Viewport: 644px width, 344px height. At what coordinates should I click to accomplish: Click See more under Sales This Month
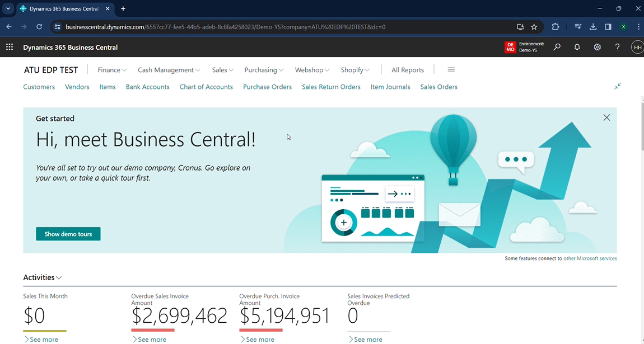click(41, 340)
